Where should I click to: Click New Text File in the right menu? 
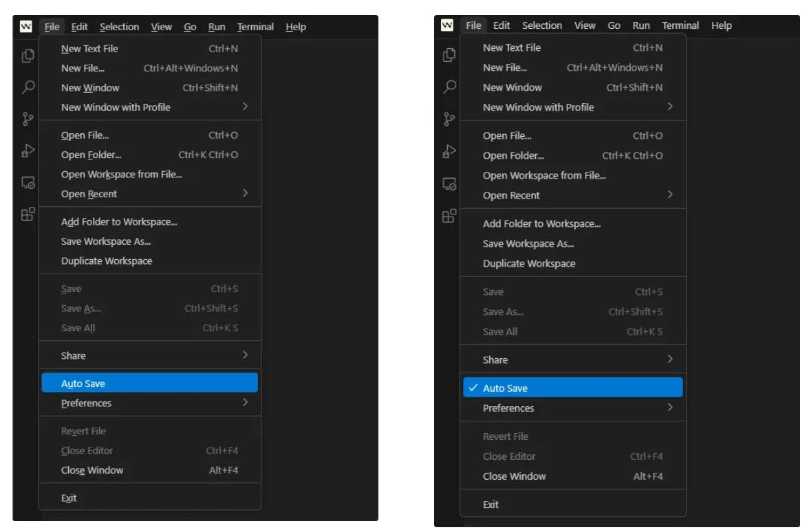[512, 47]
